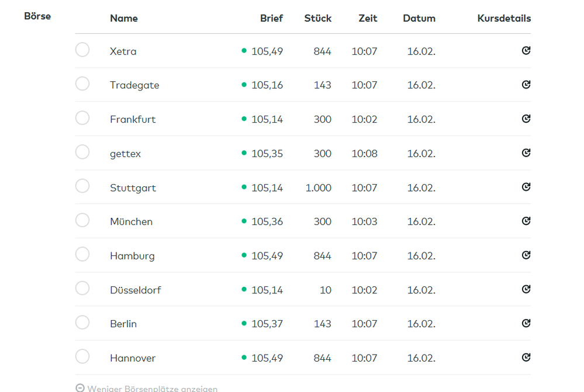Collapse list via Weniger Börsenplätze anzeigen

coord(152,388)
